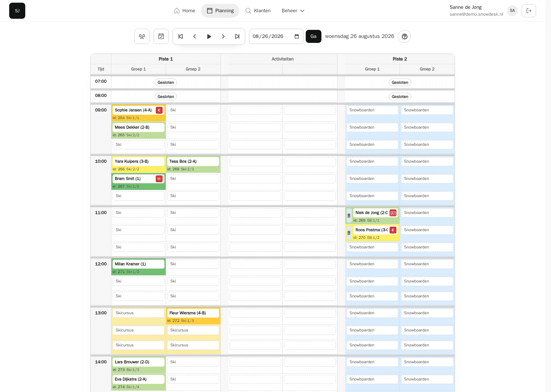Viewport: 551px width, 392px height.
Task: Open Mees Dekker (2-B) booking
Action: point(139,127)
